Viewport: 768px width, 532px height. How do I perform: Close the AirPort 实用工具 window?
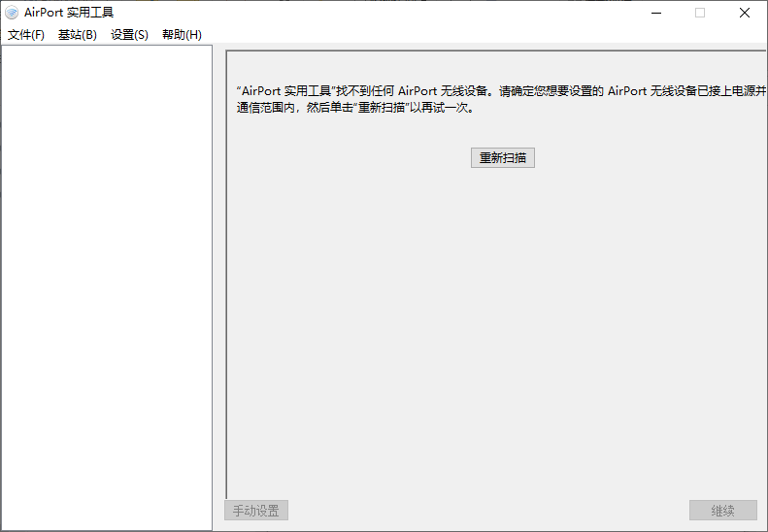pos(745,13)
